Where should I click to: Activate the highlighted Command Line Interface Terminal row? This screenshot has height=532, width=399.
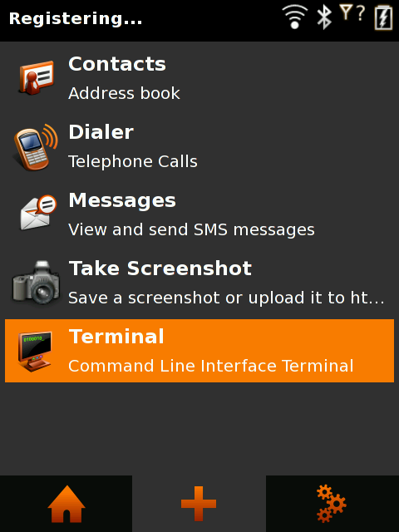199,351
